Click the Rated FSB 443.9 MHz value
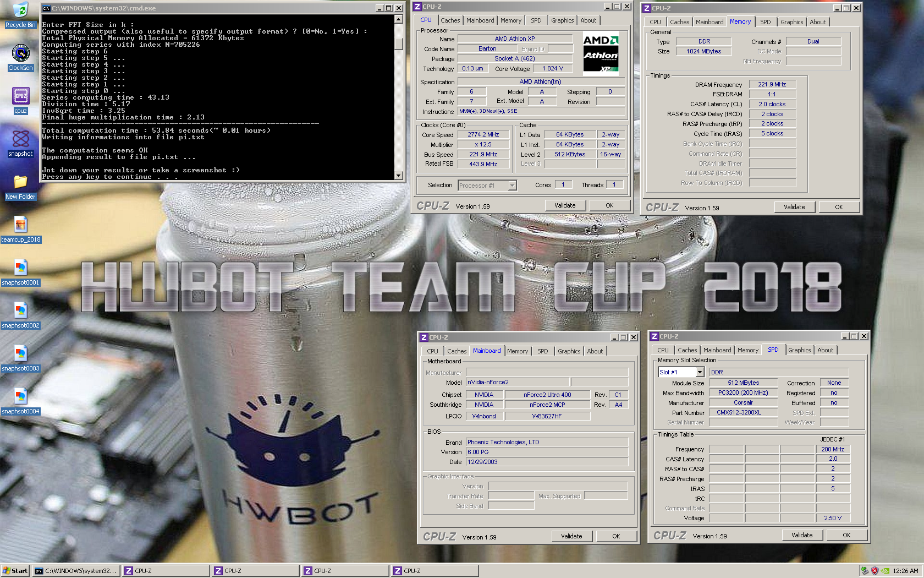The image size is (924, 578). coord(483,164)
